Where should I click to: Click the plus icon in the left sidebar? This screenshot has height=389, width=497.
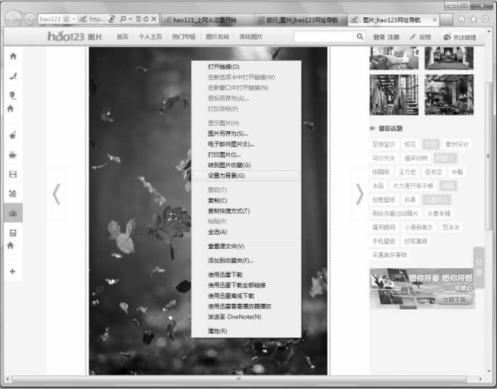click(x=13, y=271)
